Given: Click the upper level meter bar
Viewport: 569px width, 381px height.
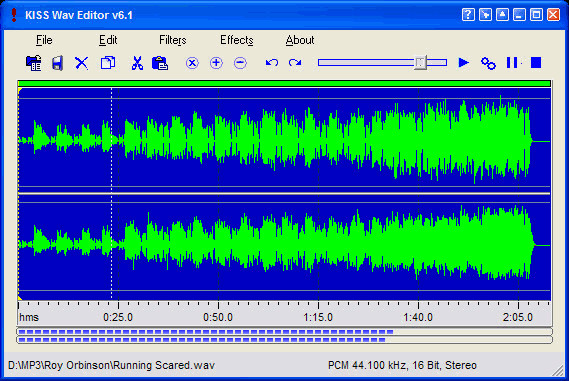Looking at the screenshot, I should click(284, 332).
